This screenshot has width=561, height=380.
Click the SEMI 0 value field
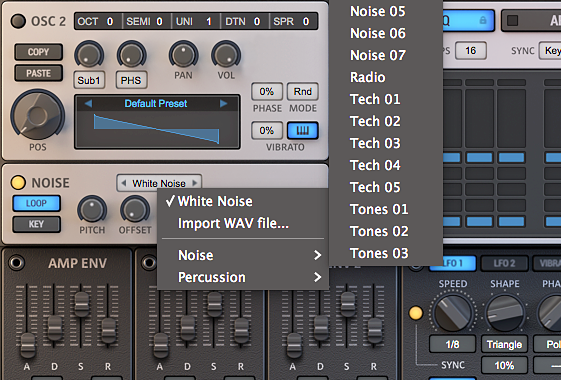coord(147,21)
